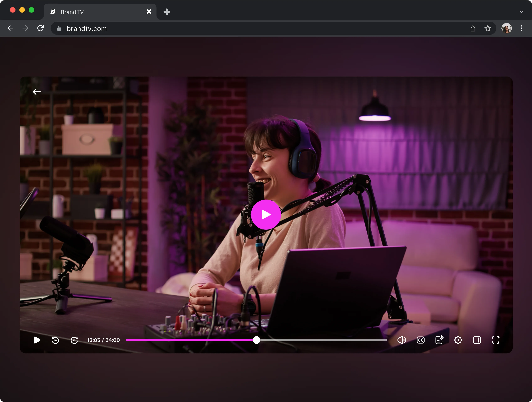Open the video player settings gear
Image resolution: width=532 pixels, height=402 pixels.
(x=458, y=340)
